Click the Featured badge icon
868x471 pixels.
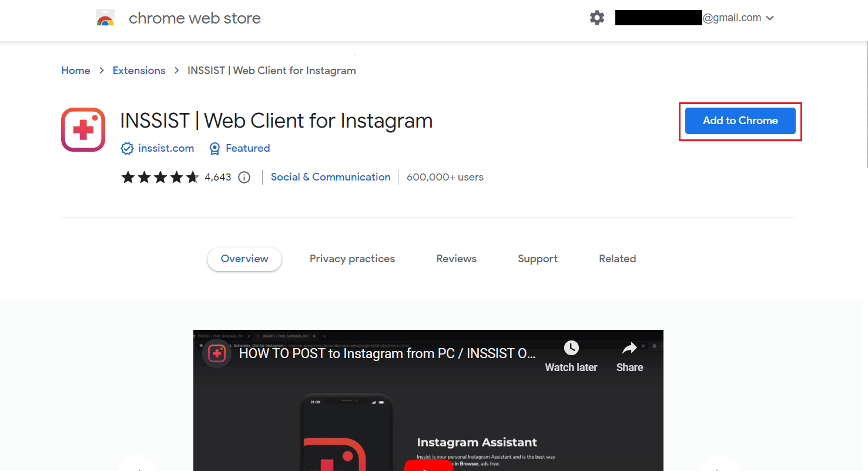coord(214,148)
